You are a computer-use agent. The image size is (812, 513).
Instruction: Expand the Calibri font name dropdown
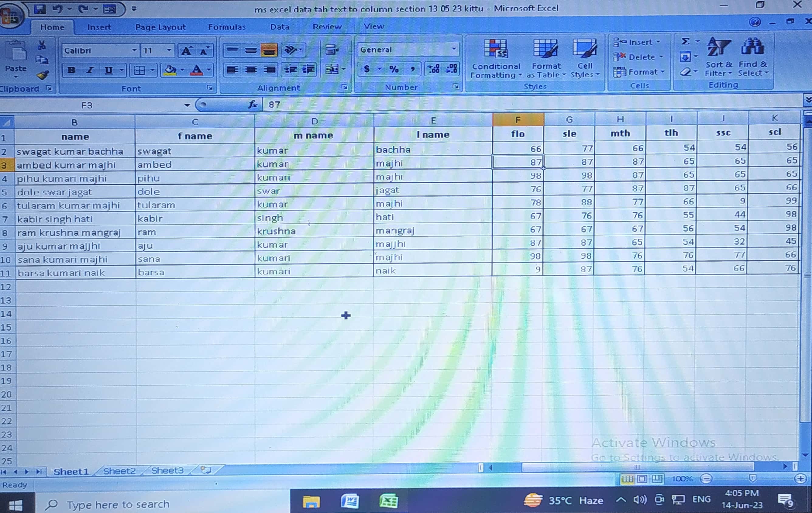tap(134, 50)
